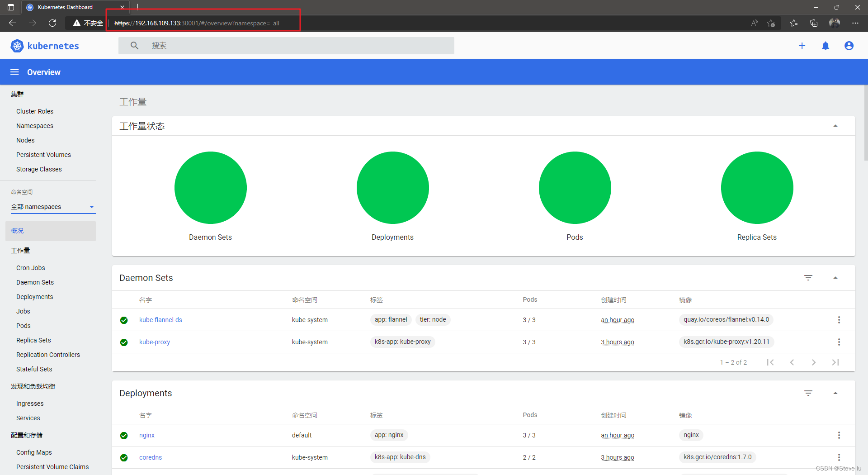The width and height of the screenshot is (868, 475).
Task: Click the kubernetes wordmark link
Action: pyautogui.click(x=53, y=46)
